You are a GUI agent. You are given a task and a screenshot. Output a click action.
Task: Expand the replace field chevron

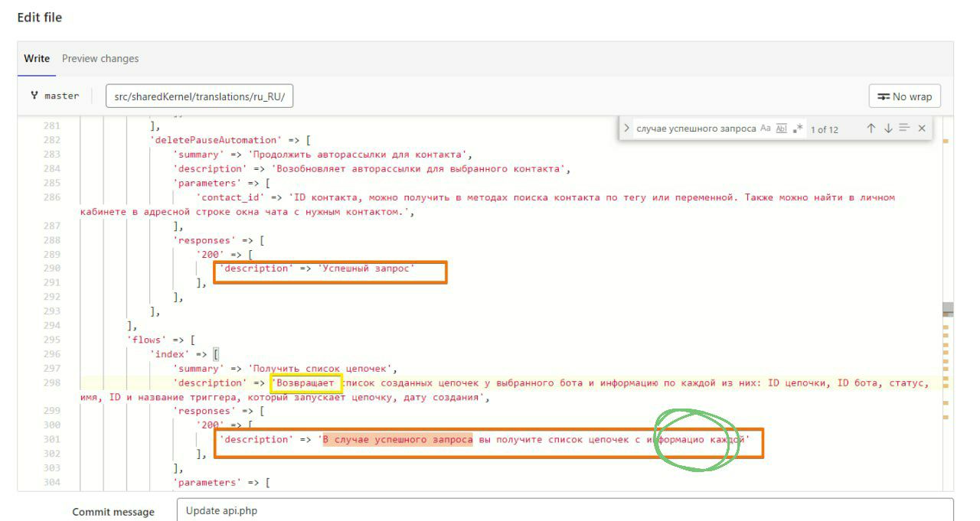click(627, 129)
